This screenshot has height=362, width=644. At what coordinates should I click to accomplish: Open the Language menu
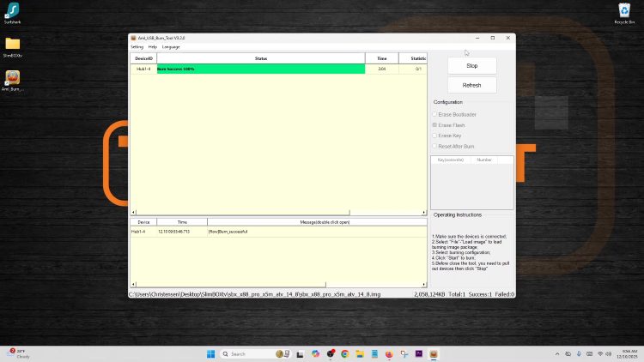click(171, 47)
